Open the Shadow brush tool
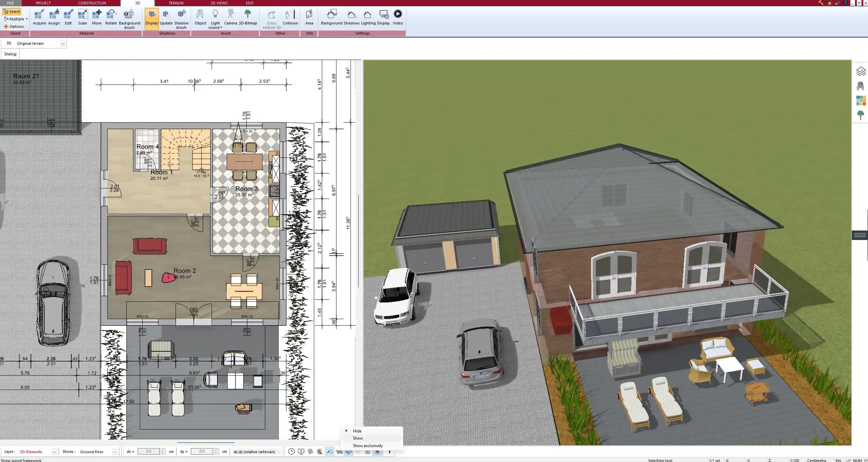This screenshot has width=868, height=462. 181,19
